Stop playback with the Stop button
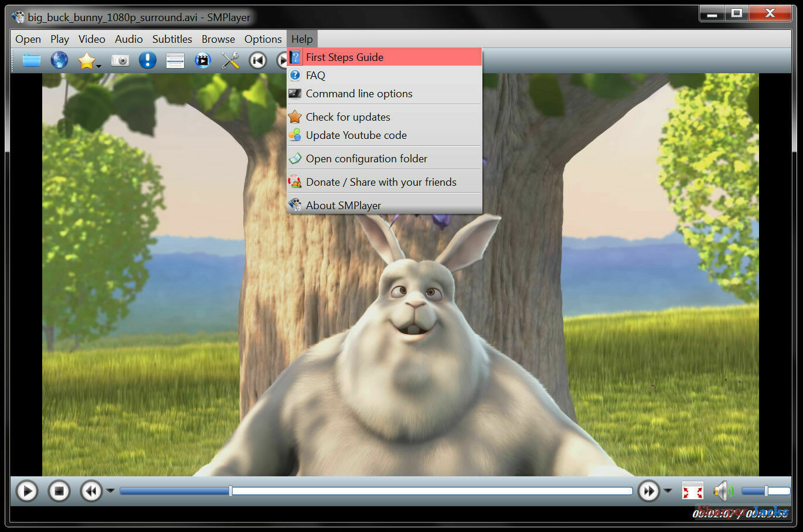803x532 pixels. tap(59, 491)
